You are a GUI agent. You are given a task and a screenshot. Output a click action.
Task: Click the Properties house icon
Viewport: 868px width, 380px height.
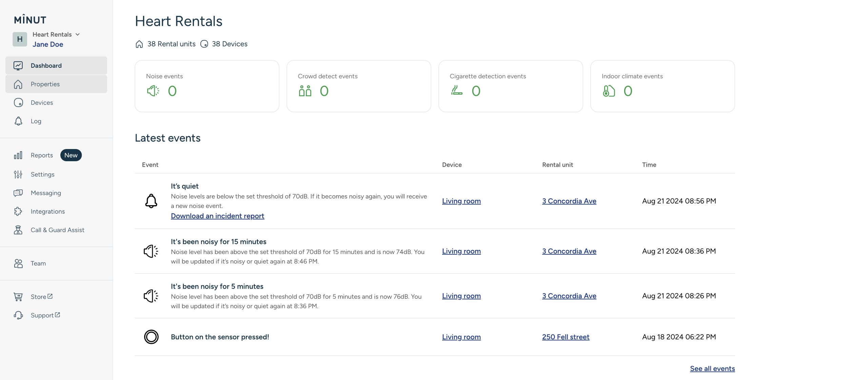pos(18,84)
